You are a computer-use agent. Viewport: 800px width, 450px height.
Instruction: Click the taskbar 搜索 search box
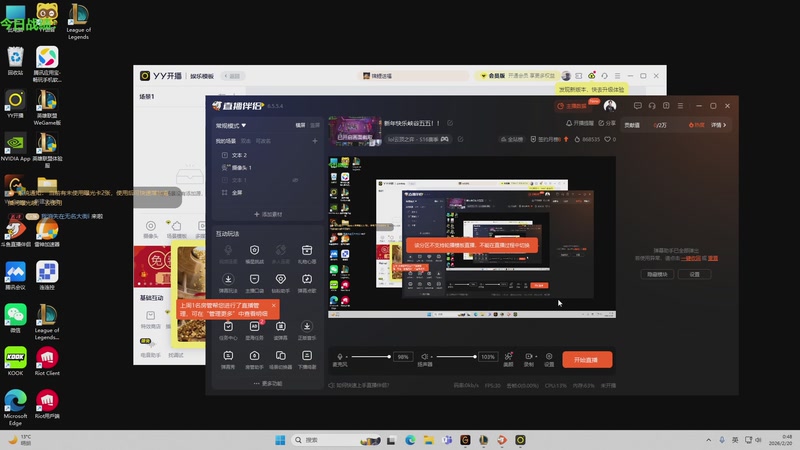(337, 440)
